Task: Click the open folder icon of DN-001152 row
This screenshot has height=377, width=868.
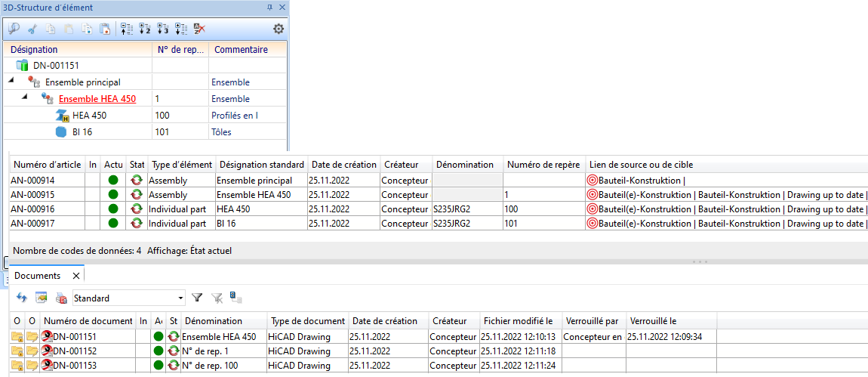Action: [32, 351]
